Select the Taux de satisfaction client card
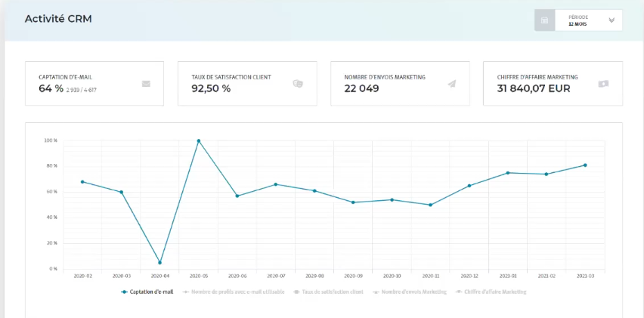 (246, 83)
